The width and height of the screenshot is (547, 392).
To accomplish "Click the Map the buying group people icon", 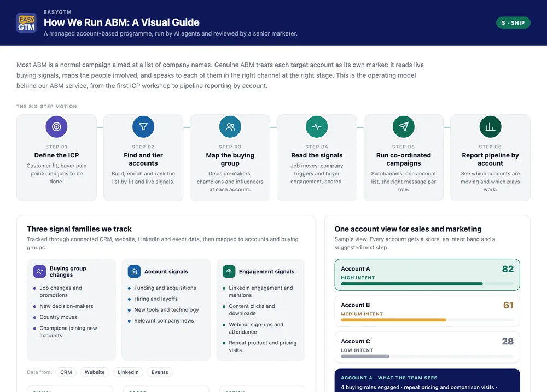I will 230,127.
